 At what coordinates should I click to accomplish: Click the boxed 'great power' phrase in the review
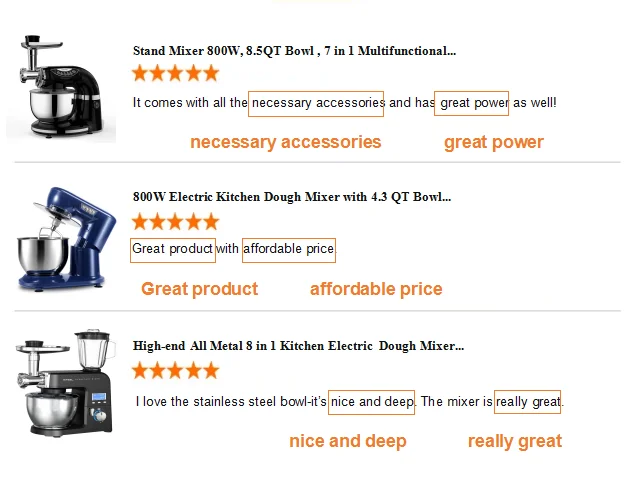473,103
